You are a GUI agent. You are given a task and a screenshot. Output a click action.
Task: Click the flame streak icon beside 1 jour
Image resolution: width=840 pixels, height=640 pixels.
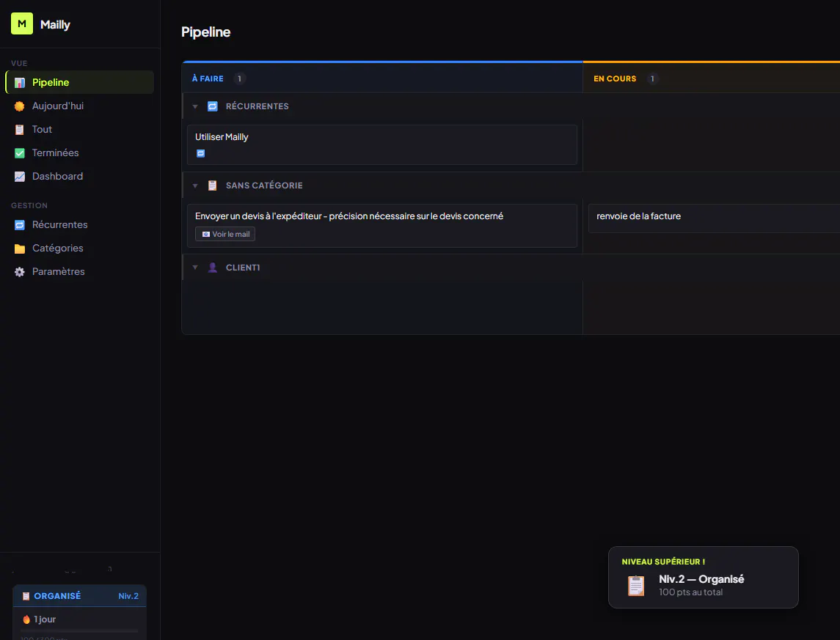tap(26, 619)
